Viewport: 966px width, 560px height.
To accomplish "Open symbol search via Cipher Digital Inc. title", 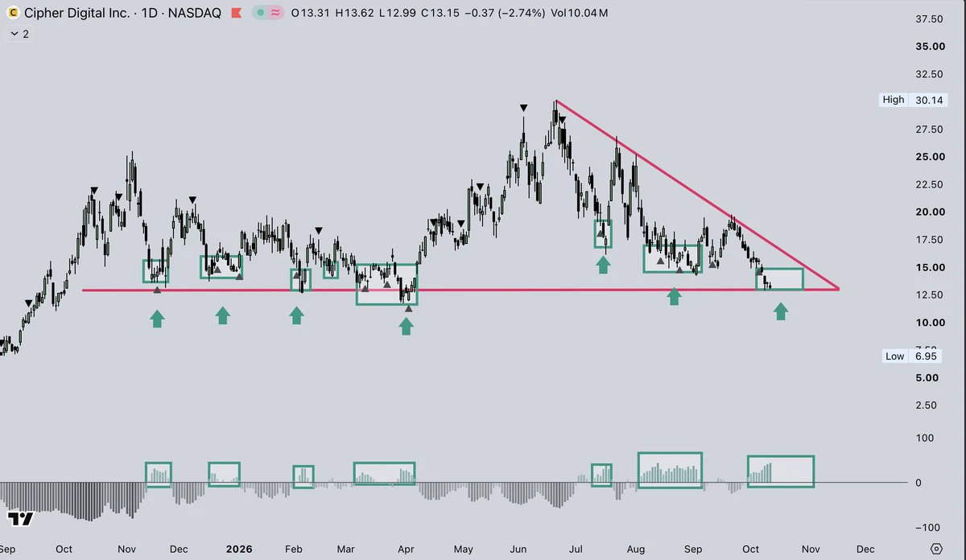I will [x=76, y=13].
